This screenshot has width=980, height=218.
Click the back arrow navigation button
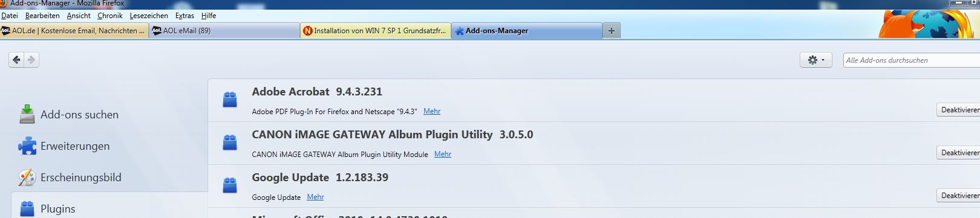click(16, 60)
